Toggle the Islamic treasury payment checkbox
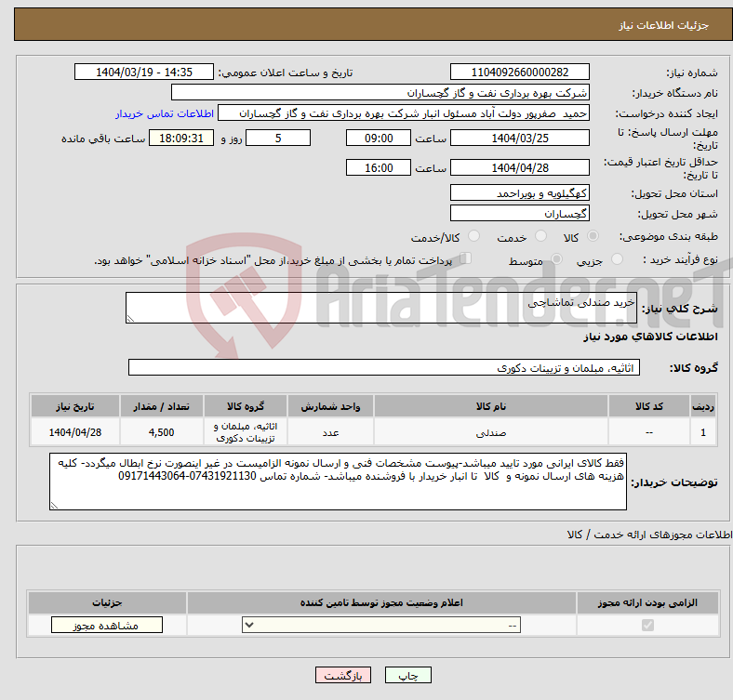This screenshot has width=733, height=700. (x=465, y=258)
